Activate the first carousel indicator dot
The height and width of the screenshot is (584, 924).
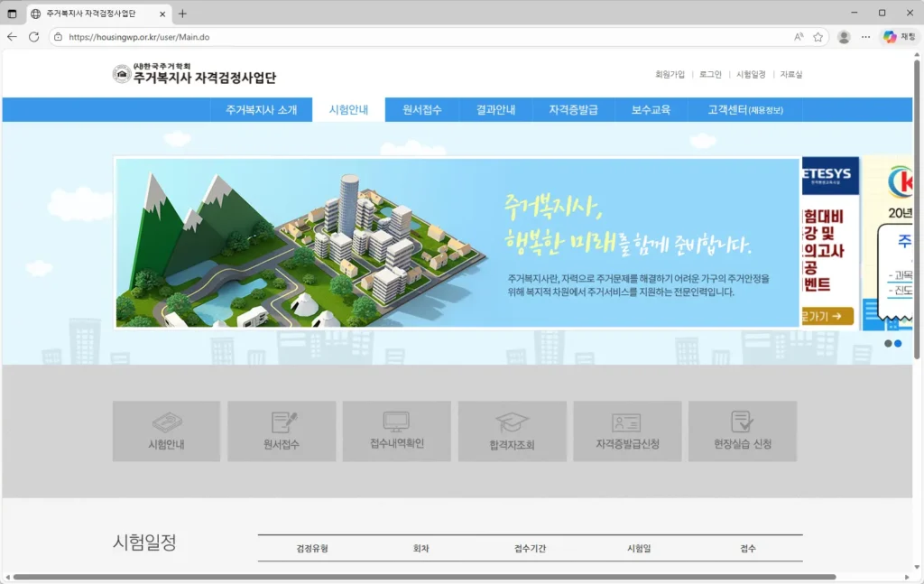tap(888, 343)
